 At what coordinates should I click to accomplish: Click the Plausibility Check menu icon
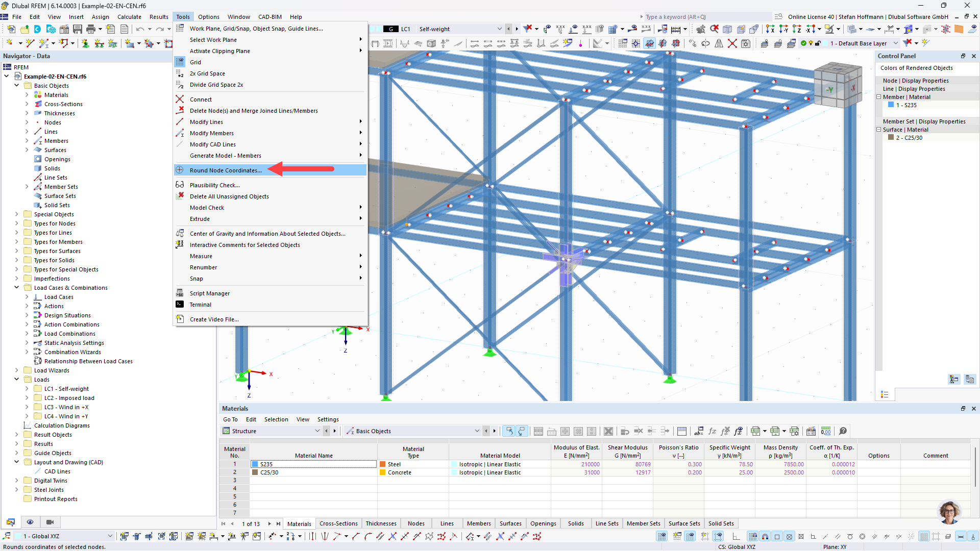pyautogui.click(x=180, y=185)
